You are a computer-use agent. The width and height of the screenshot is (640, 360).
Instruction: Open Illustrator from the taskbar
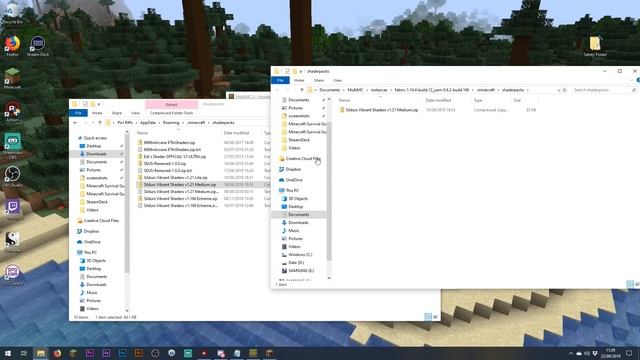[x=139, y=353]
